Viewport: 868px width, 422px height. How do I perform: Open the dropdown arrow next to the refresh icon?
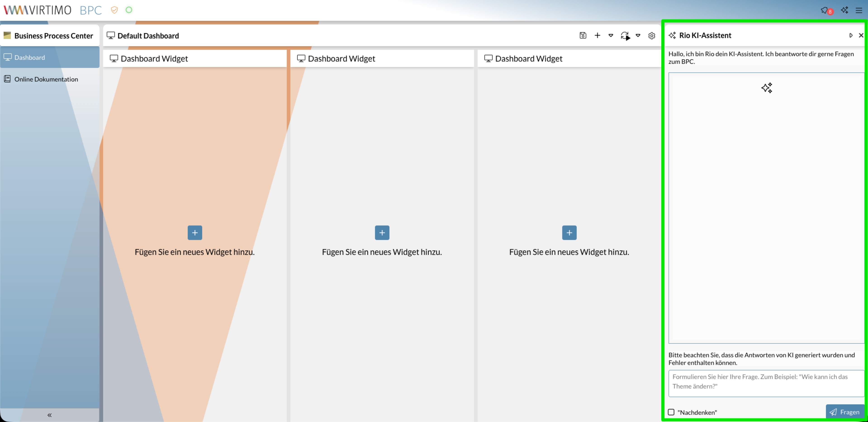point(638,35)
